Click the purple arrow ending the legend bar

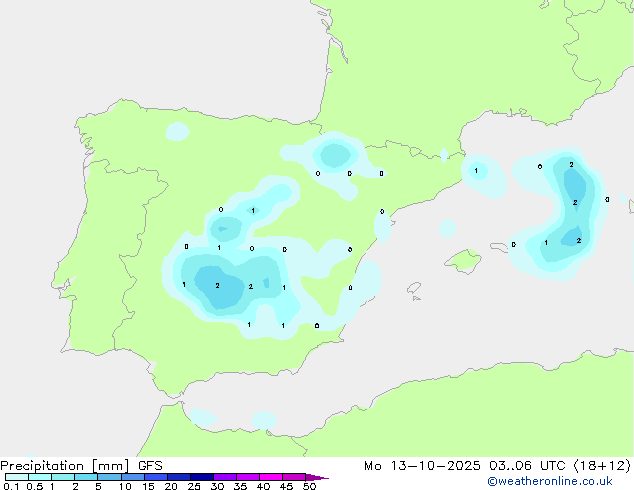(x=317, y=477)
